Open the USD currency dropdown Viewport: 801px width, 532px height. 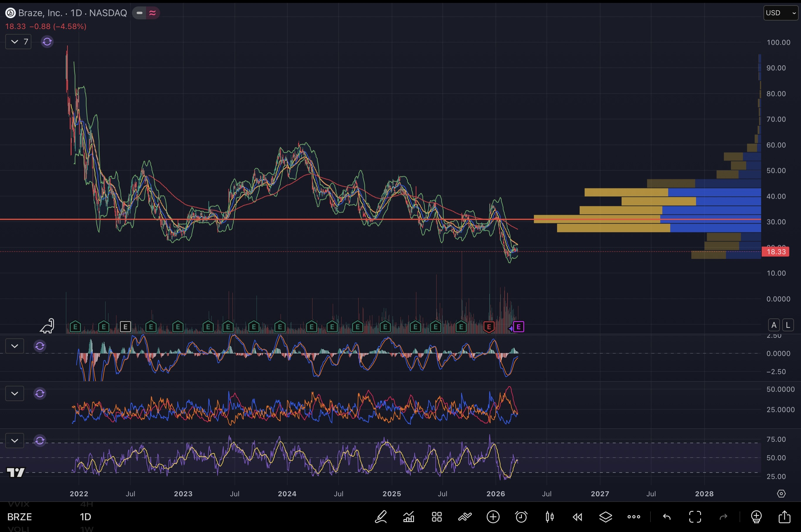click(781, 13)
